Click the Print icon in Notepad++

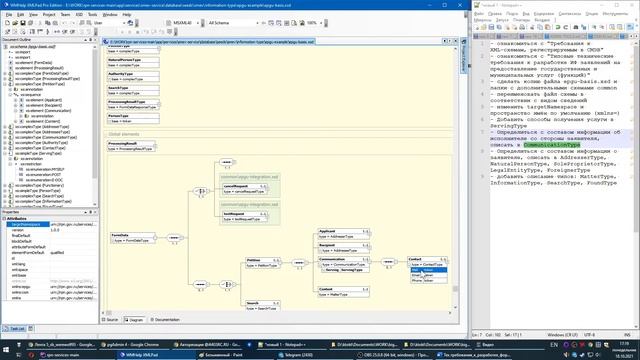[x=522, y=27]
